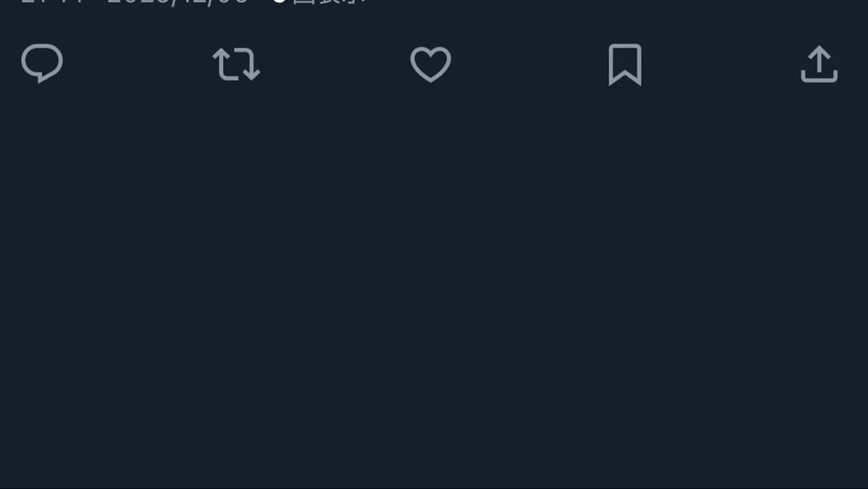The image size is (868, 489).
Task: Repost this tweet using the retweet arrows
Action: pyautogui.click(x=236, y=64)
